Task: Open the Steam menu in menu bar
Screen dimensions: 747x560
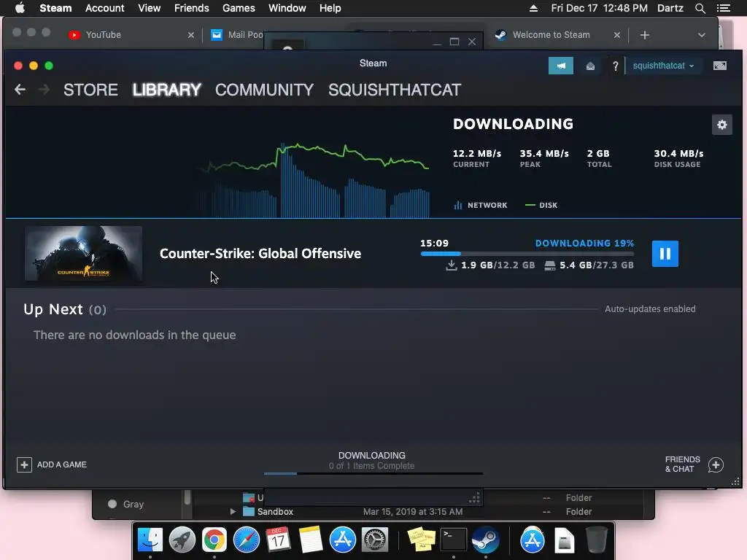Action: click(x=55, y=8)
